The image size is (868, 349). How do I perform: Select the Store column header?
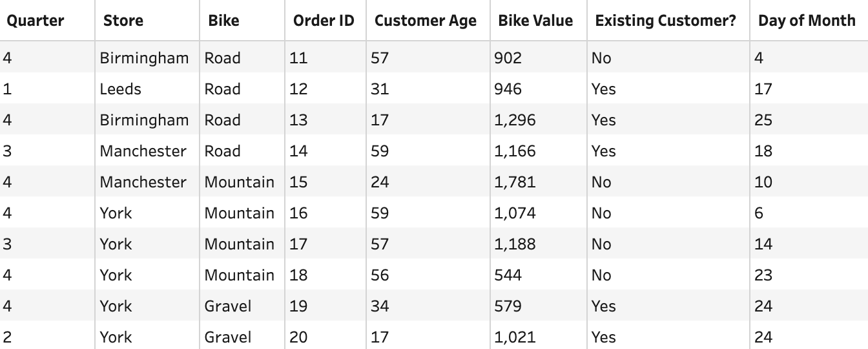click(123, 21)
